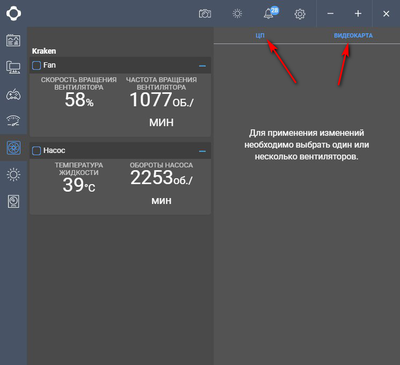The image size is (400, 365).
Task: Open the settings gear icon
Action: (x=300, y=14)
